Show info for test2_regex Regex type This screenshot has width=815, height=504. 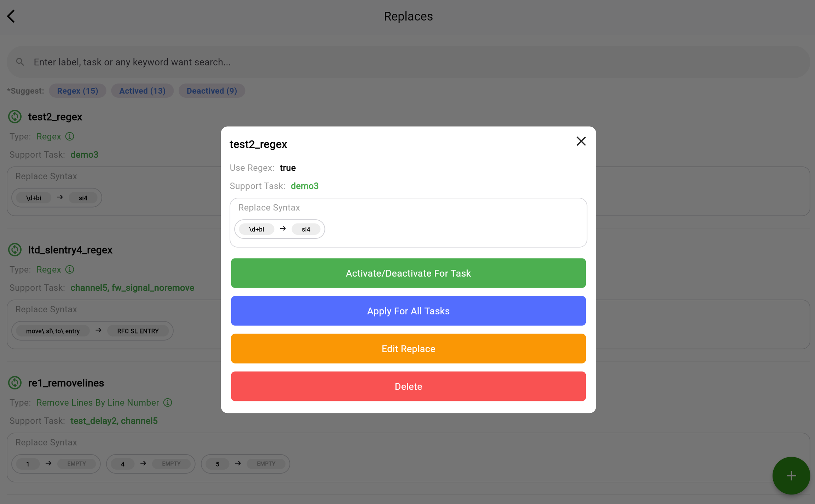tap(70, 137)
